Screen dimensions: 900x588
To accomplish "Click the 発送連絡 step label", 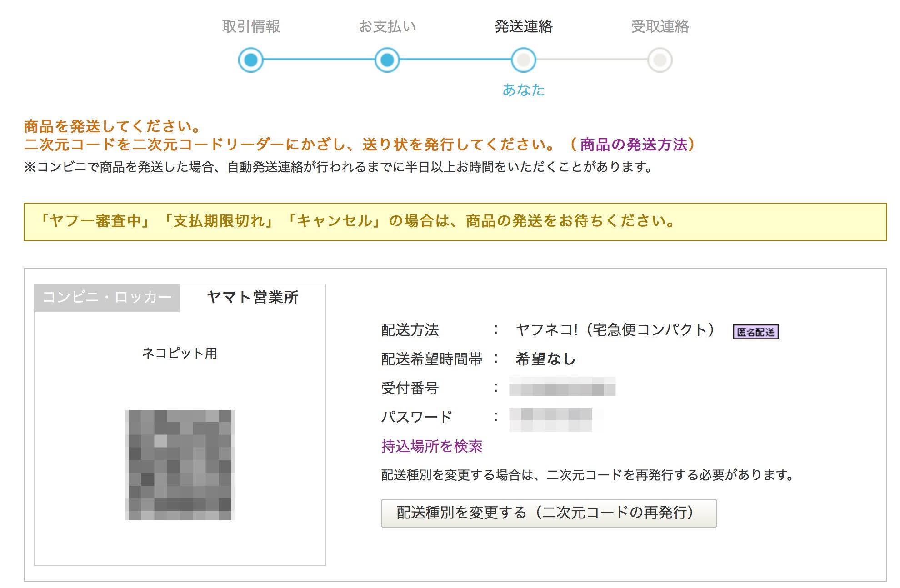I will point(524,26).
